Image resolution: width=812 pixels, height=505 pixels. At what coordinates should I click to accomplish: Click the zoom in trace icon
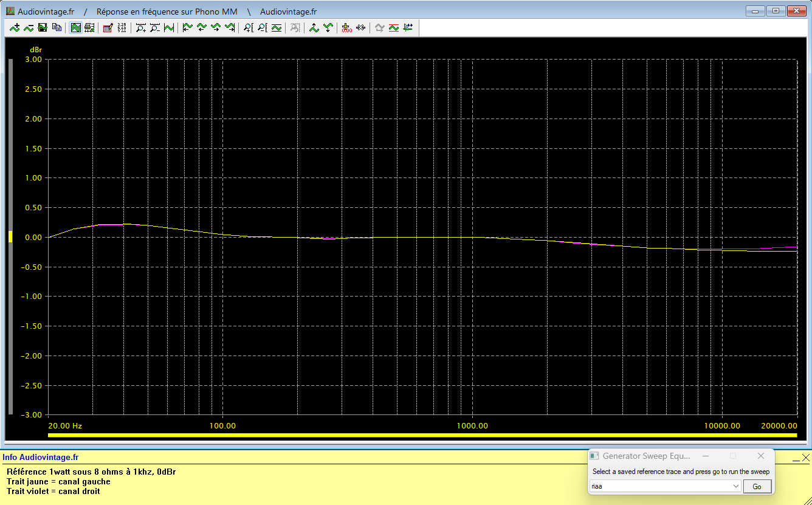coord(141,27)
